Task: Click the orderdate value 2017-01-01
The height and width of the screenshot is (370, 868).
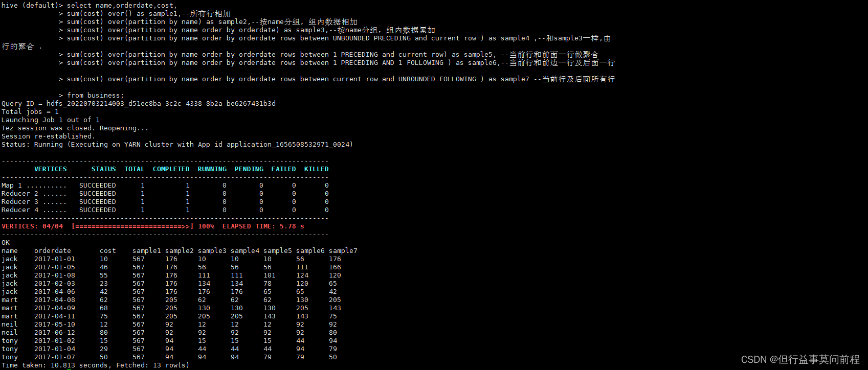Action: (55, 259)
